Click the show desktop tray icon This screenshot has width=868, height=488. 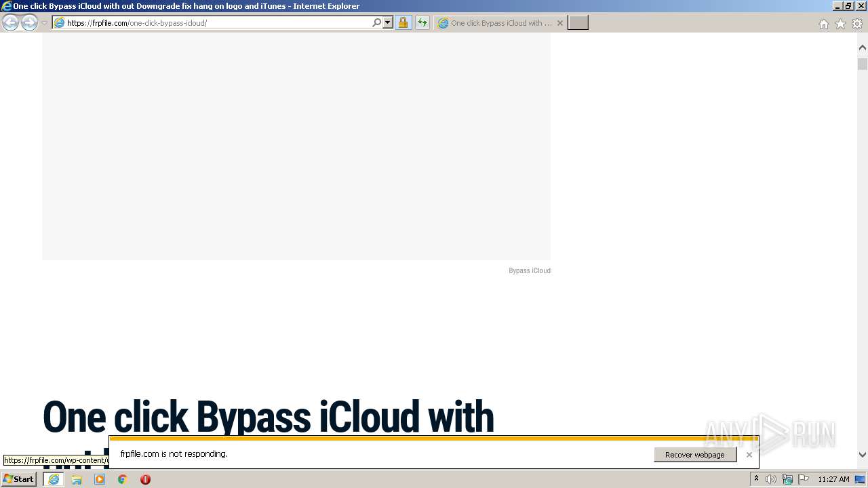pos(861,479)
